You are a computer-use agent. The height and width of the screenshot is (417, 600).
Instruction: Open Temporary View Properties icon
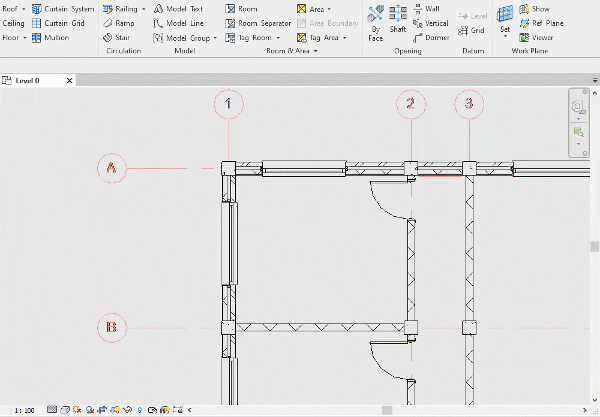pyautogui.click(x=152, y=410)
